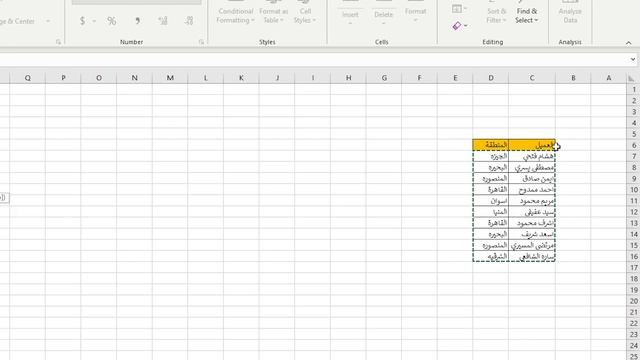
Task: Select row 12 header
Action: coord(633,212)
